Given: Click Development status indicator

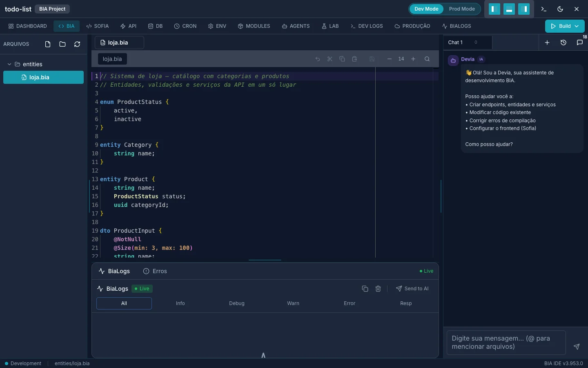Looking at the screenshot, I should point(23,364).
